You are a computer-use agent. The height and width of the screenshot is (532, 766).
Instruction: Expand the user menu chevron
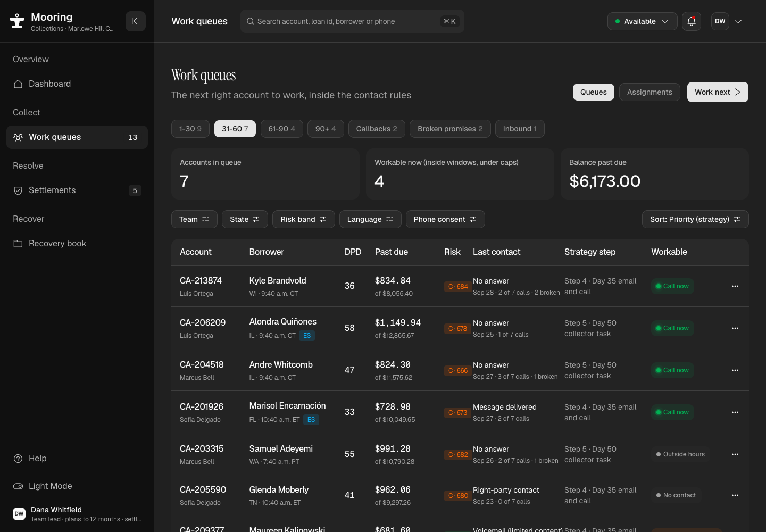point(738,21)
